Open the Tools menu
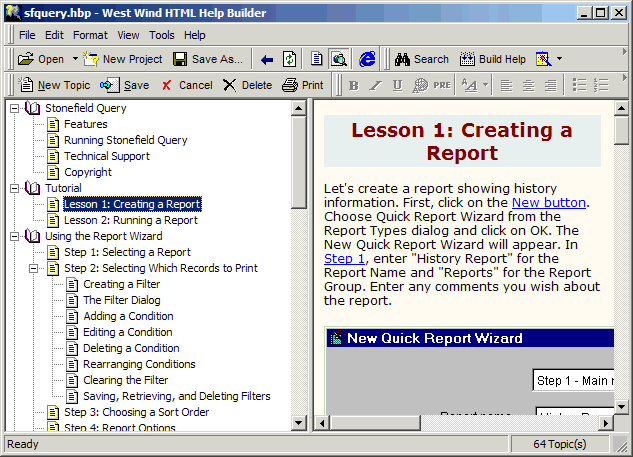This screenshot has width=633, height=457. 161,35
